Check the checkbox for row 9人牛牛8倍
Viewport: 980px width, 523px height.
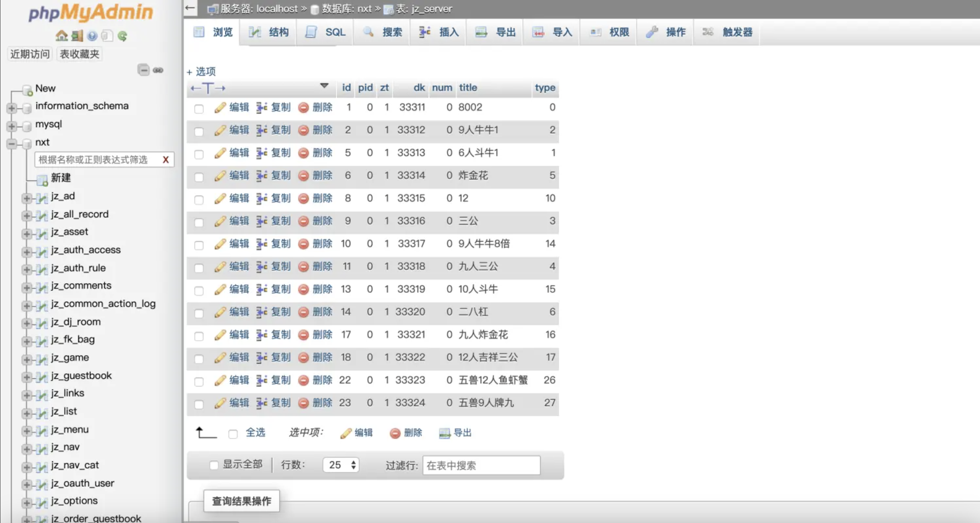pos(199,245)
